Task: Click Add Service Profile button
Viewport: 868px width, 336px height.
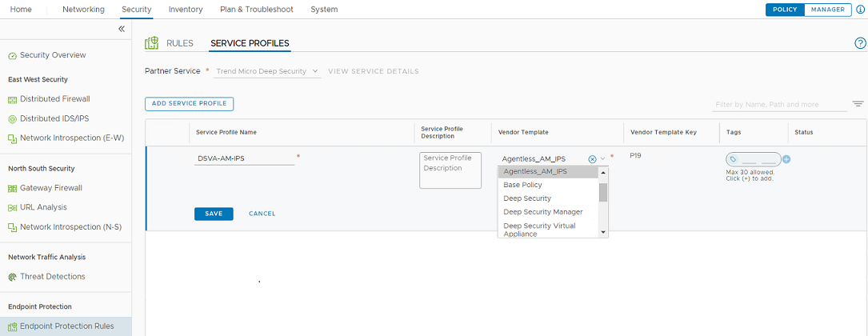Action: [189, 104]
